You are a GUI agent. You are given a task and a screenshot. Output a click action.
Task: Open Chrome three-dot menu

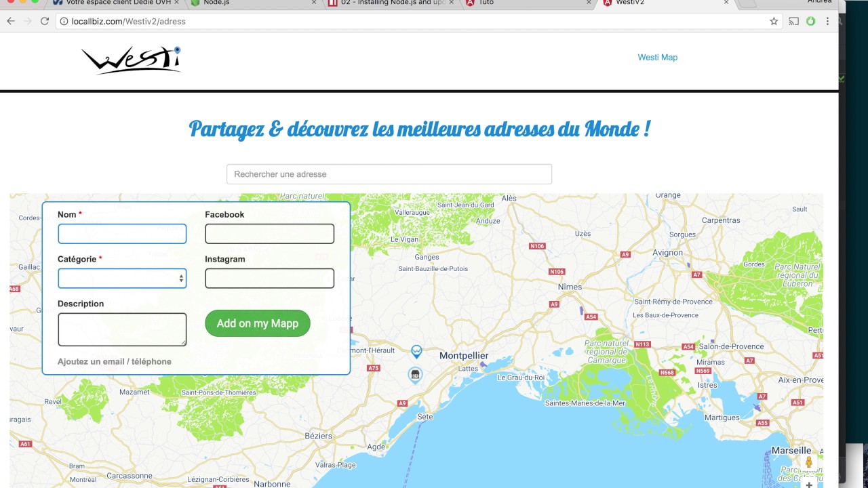point(828,21)
